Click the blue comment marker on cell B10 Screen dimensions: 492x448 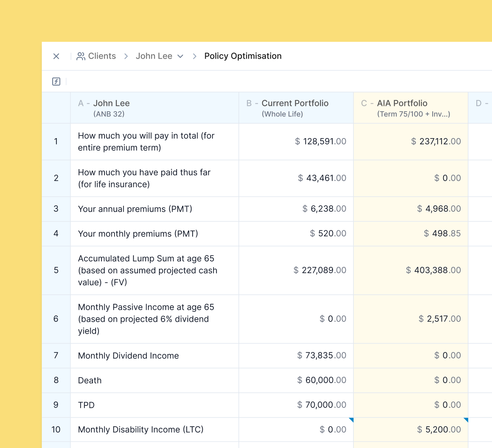tap(351, 420)
